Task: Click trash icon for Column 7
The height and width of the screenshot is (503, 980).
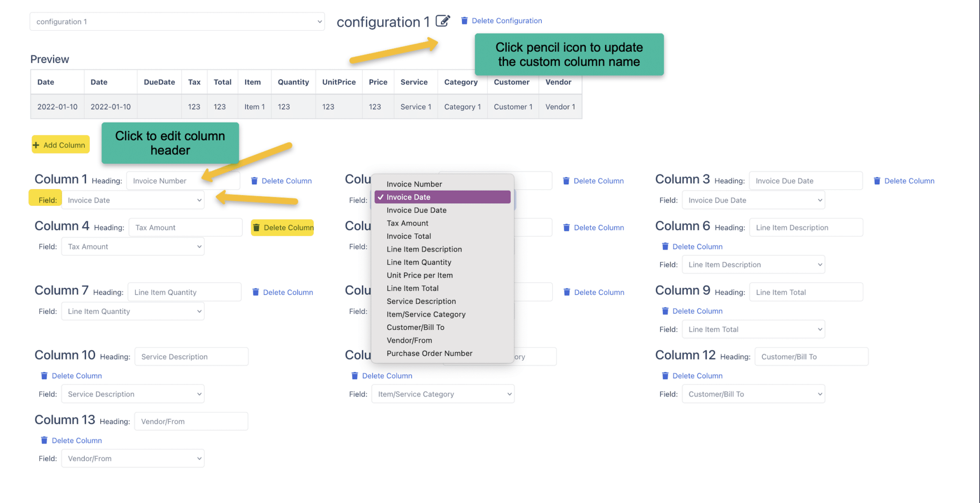Action: coord(256,292)
